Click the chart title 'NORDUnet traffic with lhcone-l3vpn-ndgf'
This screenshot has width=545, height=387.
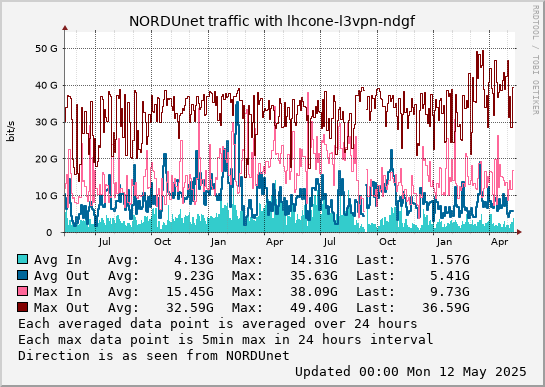272,21
